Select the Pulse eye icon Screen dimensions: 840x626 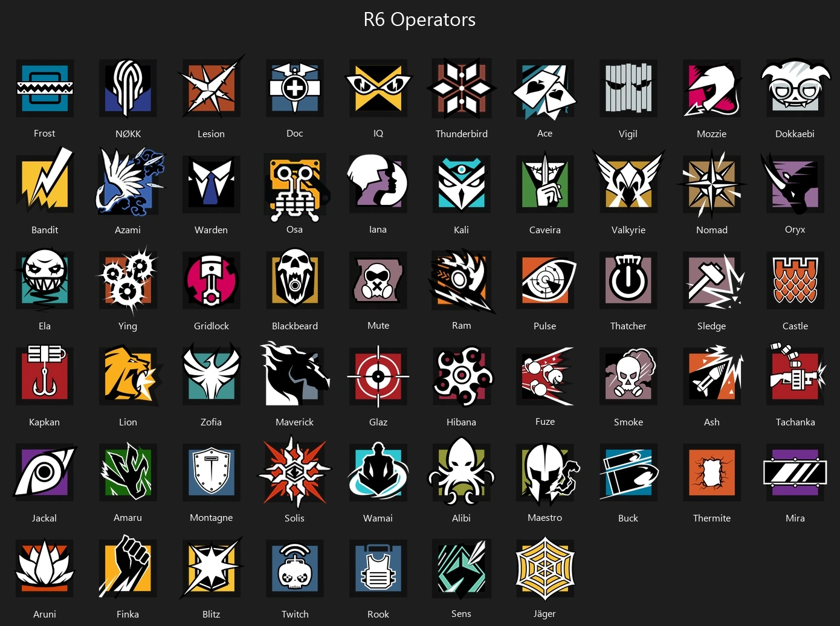tap(545, 280)
